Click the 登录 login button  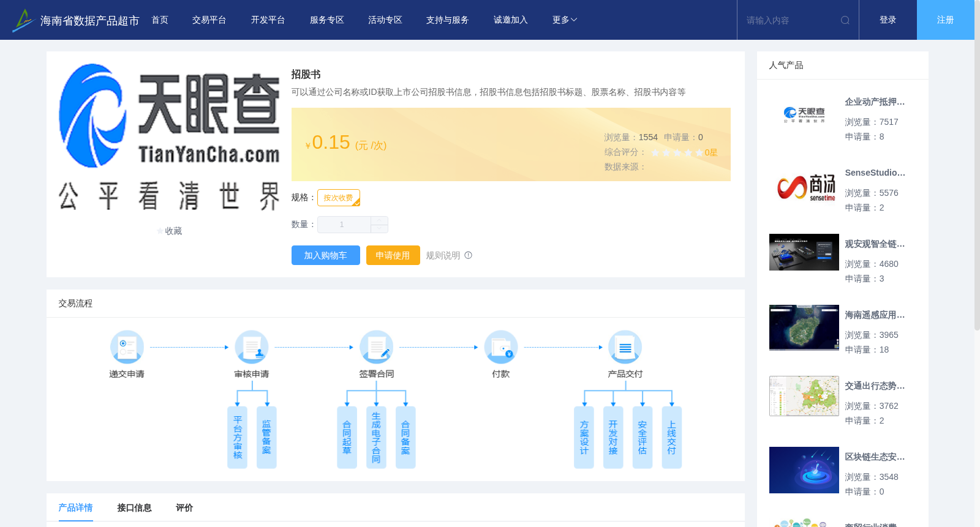pos(888,20)
